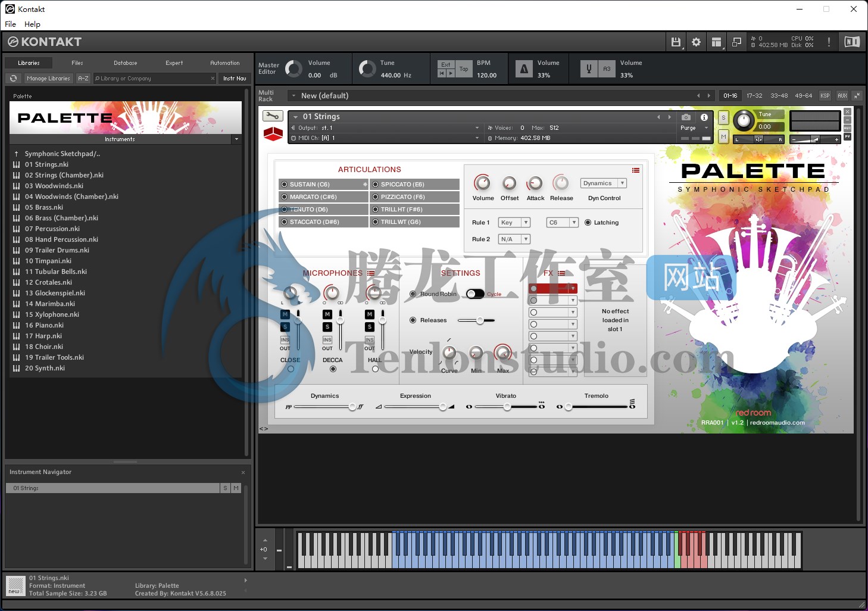Click the Tap tempo button
868x611 pixels.
click(464, 69)
